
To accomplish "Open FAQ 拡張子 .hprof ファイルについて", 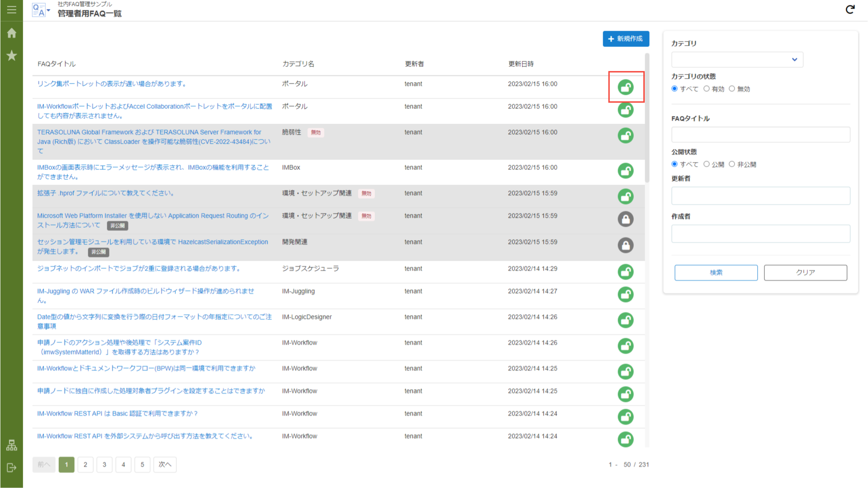I will [105, 193].
